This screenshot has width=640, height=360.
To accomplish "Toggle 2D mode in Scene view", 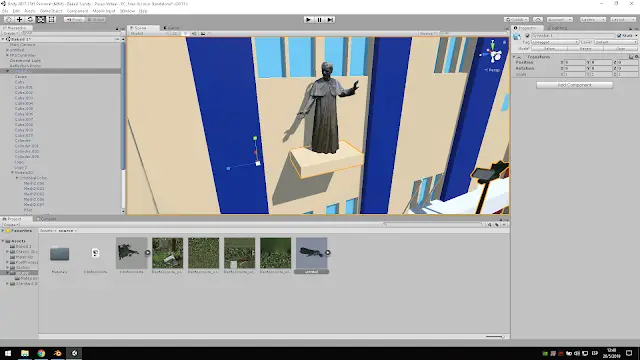I will [x=175, y=33].
